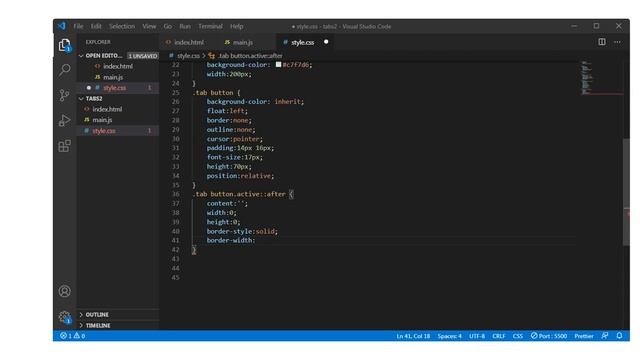Screen dimensions: 640x360
Task: Open main.js under Open Editors
Action: click(113, 77)
